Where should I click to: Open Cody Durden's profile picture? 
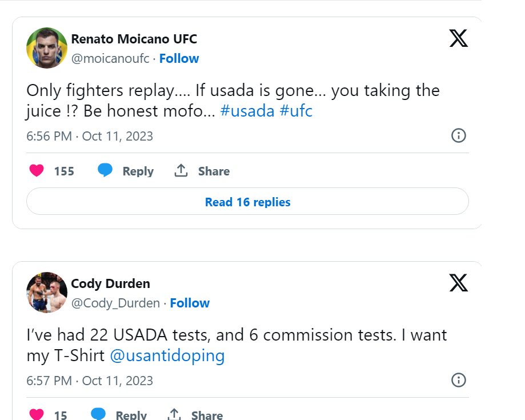(47, 292)
